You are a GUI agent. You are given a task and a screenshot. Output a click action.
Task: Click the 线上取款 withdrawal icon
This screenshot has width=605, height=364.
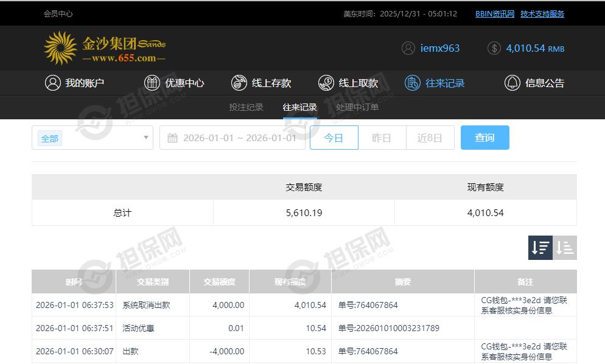[x=326, y=83]
